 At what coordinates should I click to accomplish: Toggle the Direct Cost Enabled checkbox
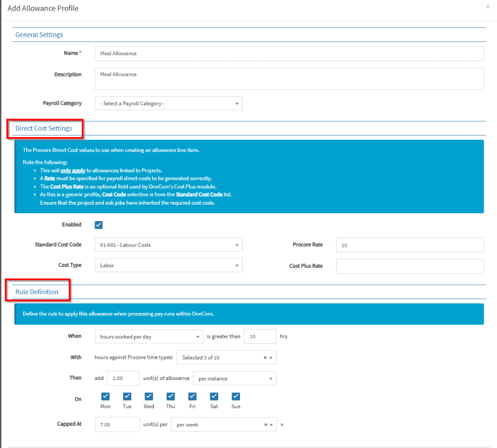coord(99,225)
